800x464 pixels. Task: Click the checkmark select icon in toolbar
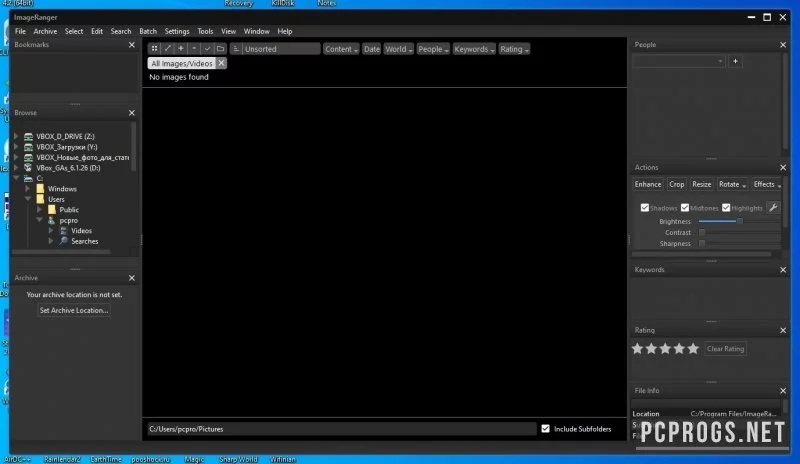coord(207,49)
